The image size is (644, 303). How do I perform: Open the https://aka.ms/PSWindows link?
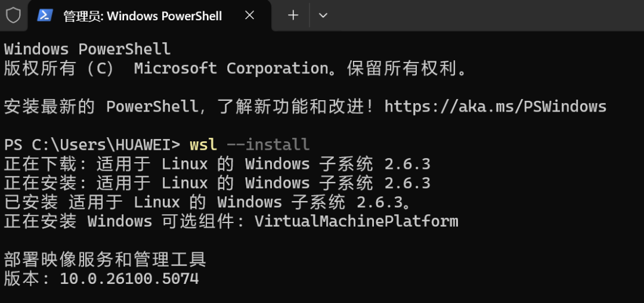[x=495, y=107]
